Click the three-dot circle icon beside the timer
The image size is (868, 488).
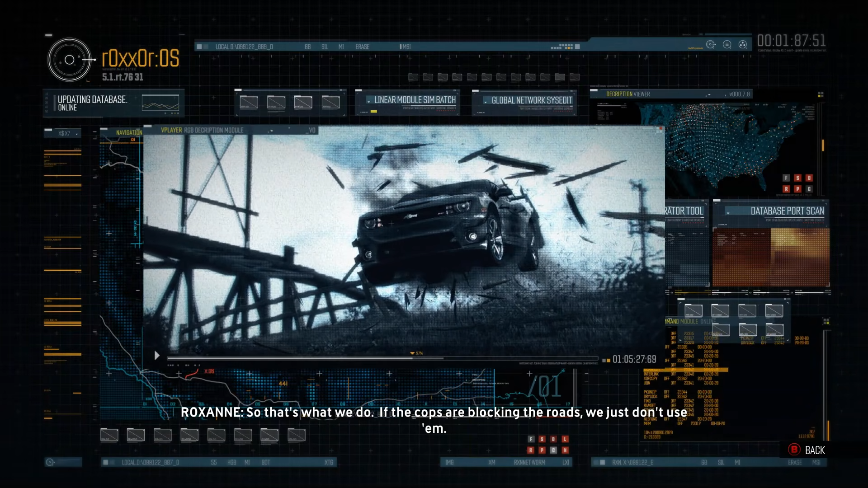point(742,44)
